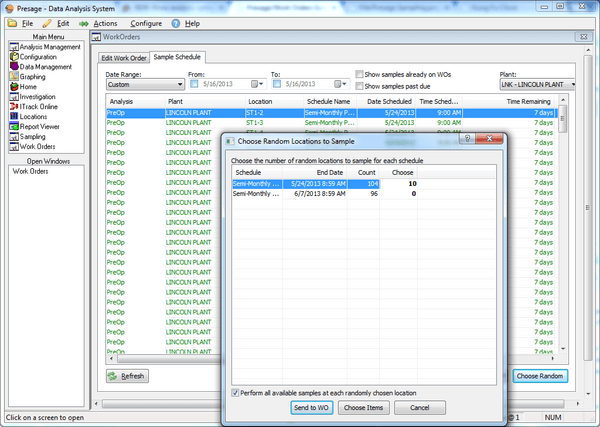Image resolution: width=600 pixels, height=427 pixels.
Task: Open the Sampling icon in Main Menu
Action: pos(14,137)
